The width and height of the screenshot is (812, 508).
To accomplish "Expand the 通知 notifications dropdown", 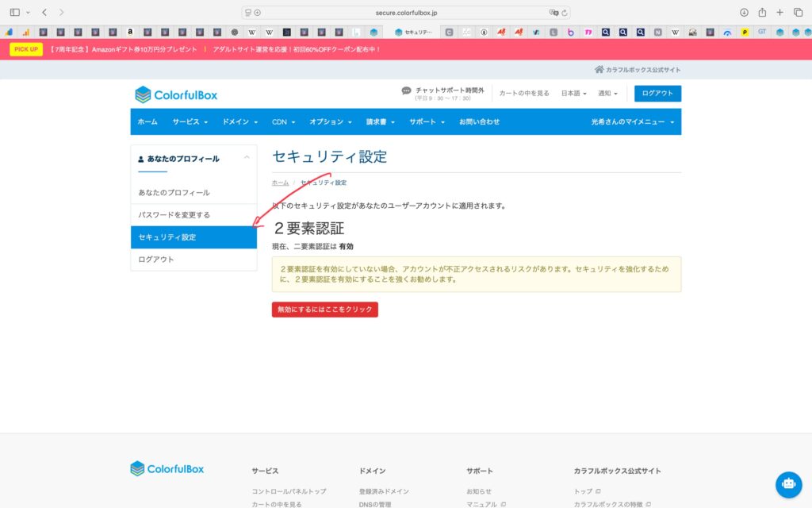I will 607,94.
